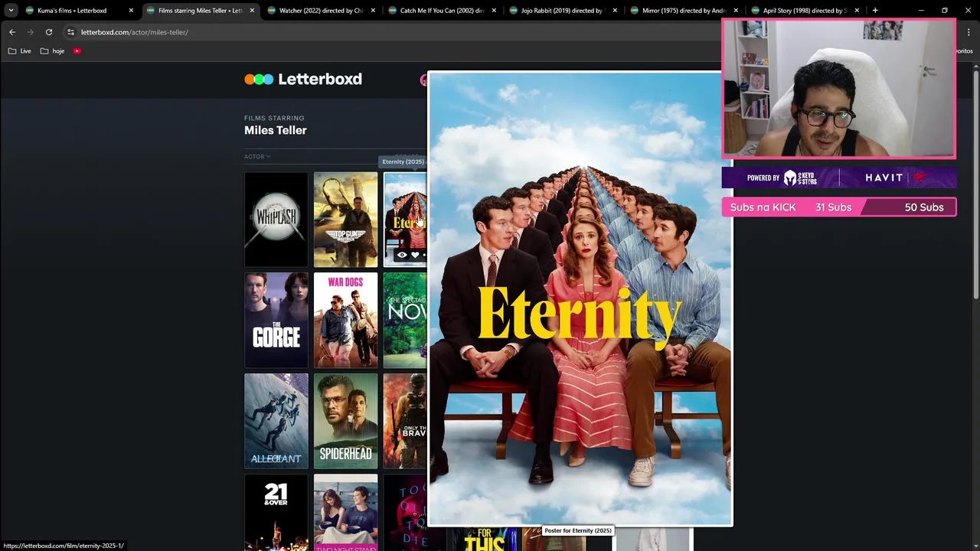The image size is (980, 551).
Task: Open the Two Night Stand poster
Action: 345,512
